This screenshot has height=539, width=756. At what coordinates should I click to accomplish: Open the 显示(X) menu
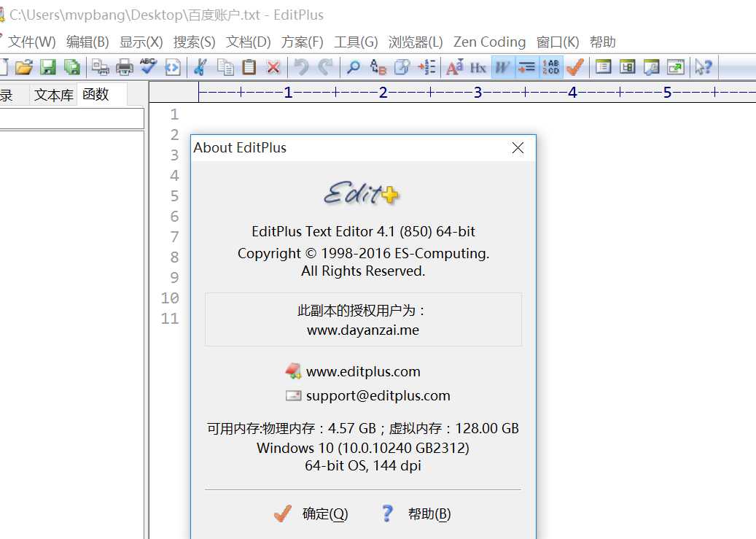[x=141, y=42]
